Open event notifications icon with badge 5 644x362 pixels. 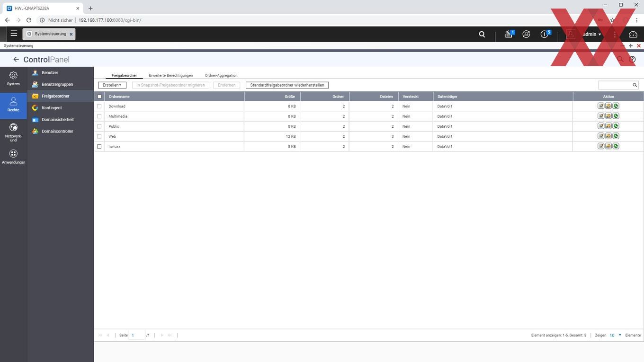(x=545, y=34)
